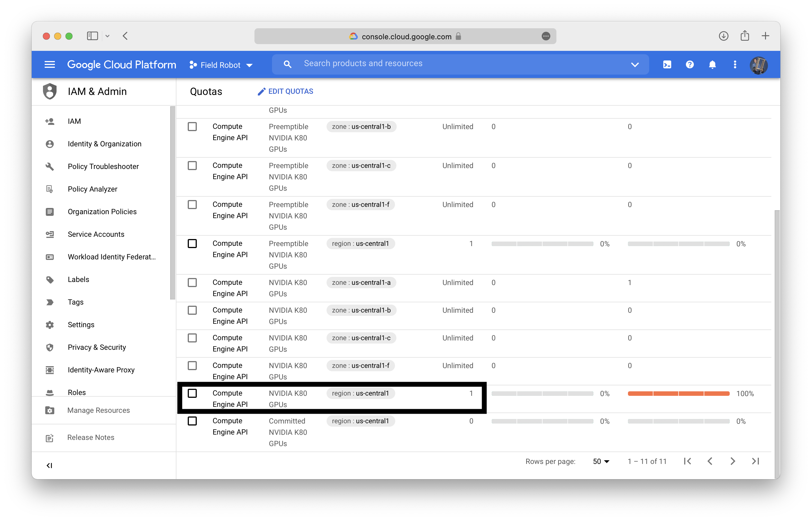The height and width of the screenshot is (521, 812).
Task: Open Release Notes link
Action: coord(91,437)
